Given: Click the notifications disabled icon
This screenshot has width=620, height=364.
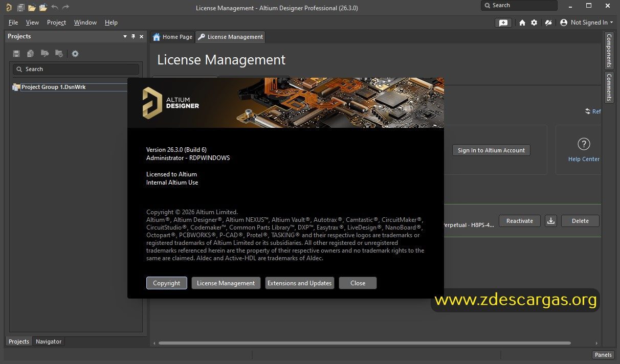Looking at the screenshot, I should 548,22.
